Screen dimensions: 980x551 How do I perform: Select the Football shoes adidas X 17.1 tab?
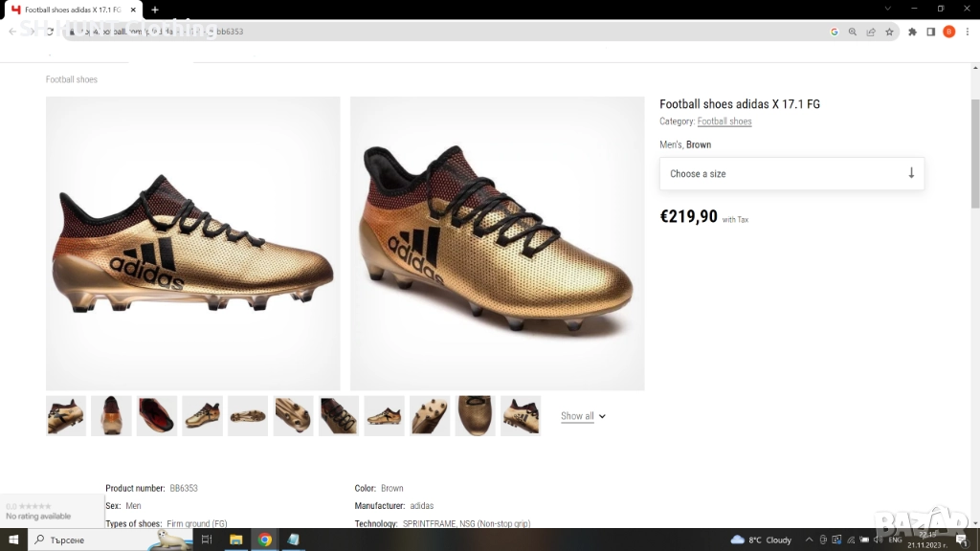click(71, 10)
